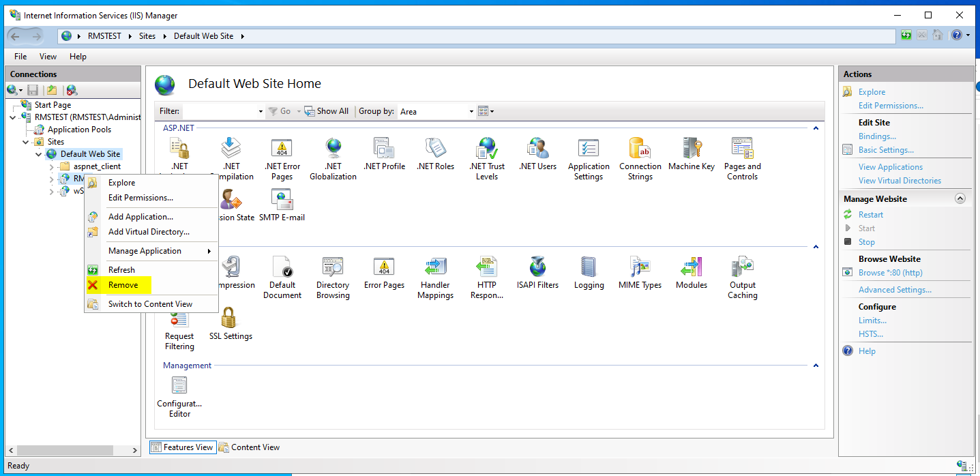
Task: Open Output Caching feature
Action: 743,278
